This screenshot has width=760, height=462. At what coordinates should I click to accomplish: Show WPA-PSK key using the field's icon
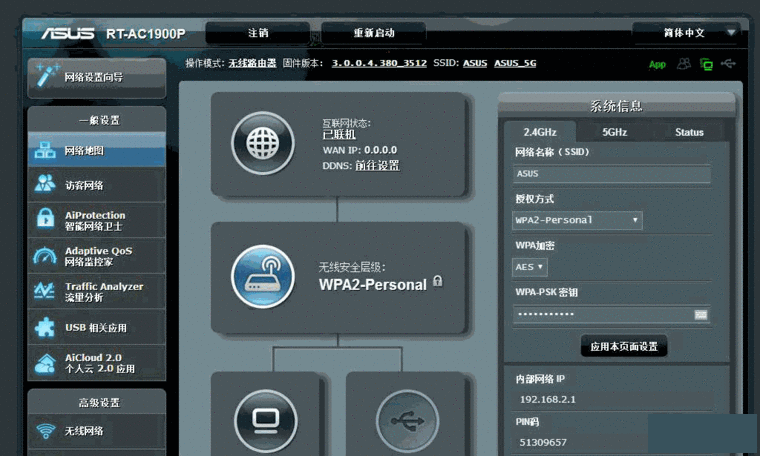click(x=701, y=315)
